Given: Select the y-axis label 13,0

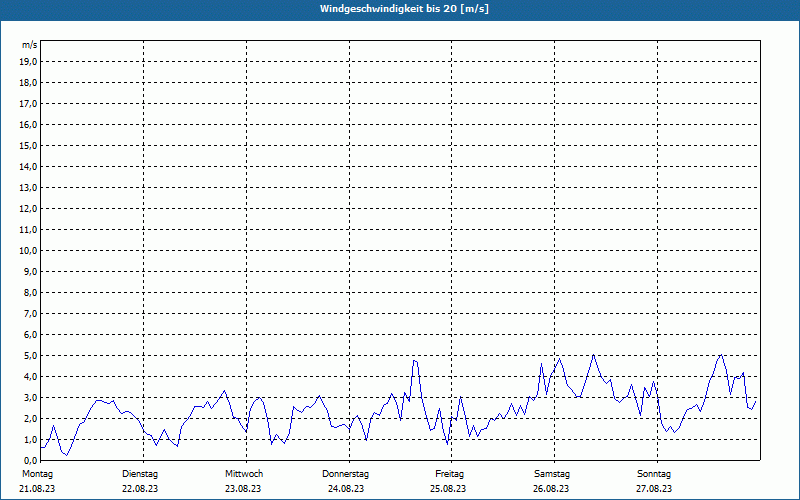Looking at the screenshot, I should (28, 188).
